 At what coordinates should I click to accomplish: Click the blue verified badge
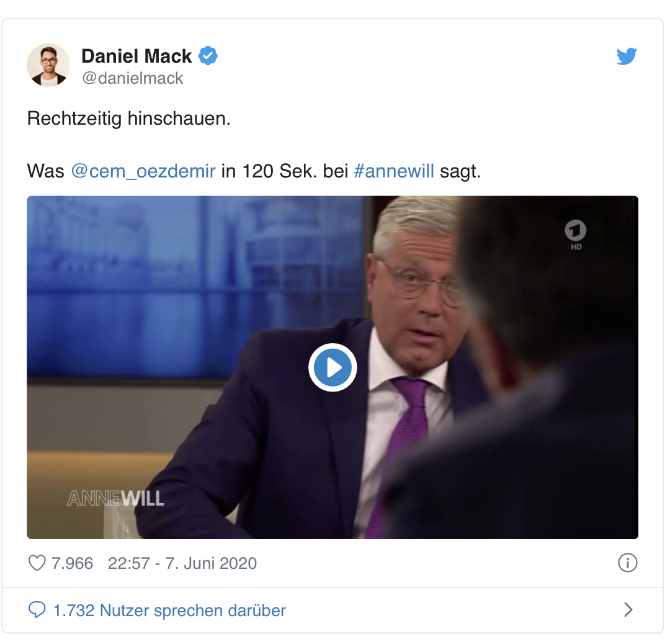pyautogui.click(x=208, y=56)
